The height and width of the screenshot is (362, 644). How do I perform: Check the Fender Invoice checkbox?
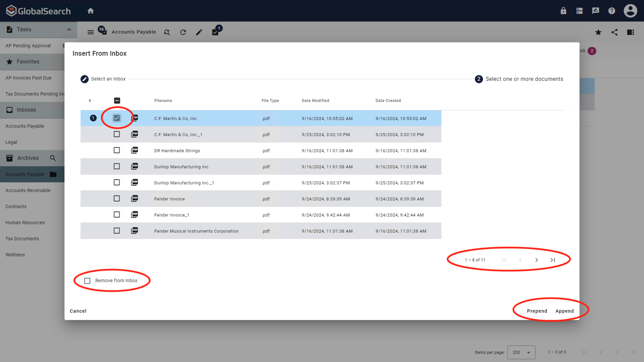coord(117,198)
